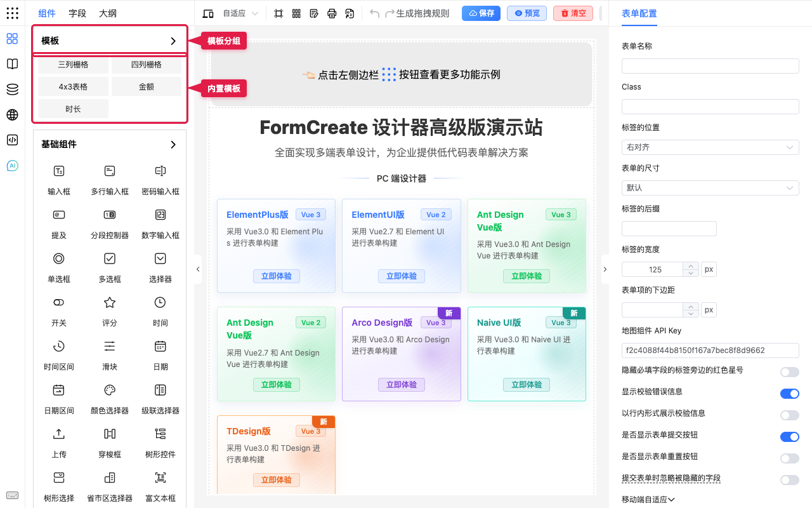Screen dimensions: 812x508
Task: Click the device preview icon in toolbar
Action: (208, 13)
